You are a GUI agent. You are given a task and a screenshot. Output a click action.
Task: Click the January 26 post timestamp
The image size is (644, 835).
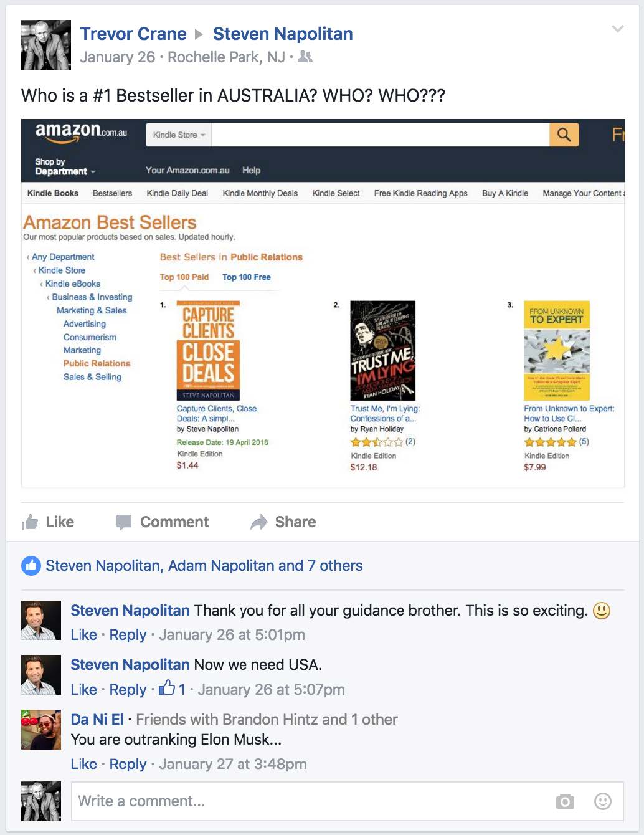click(x=117, y=57)
